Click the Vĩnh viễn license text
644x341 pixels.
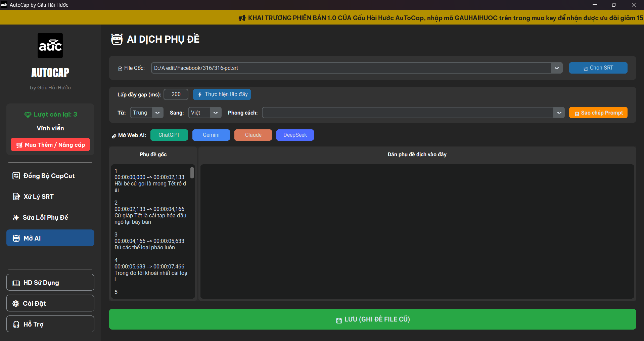tap(50, 128)
